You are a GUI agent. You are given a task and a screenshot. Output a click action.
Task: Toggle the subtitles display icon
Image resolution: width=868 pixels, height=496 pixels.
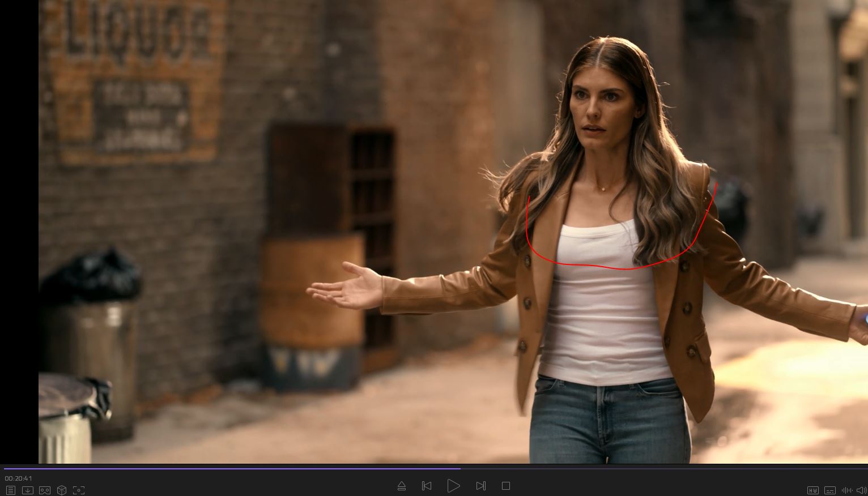829,490
